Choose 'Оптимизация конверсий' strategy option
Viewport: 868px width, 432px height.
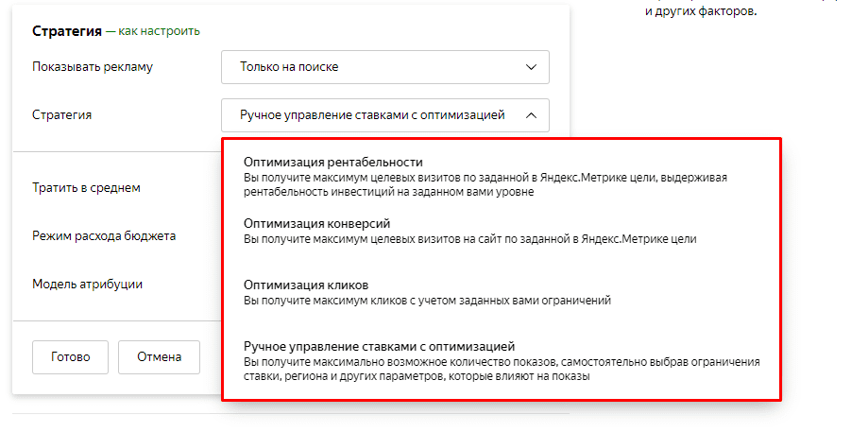coord(501,231)
